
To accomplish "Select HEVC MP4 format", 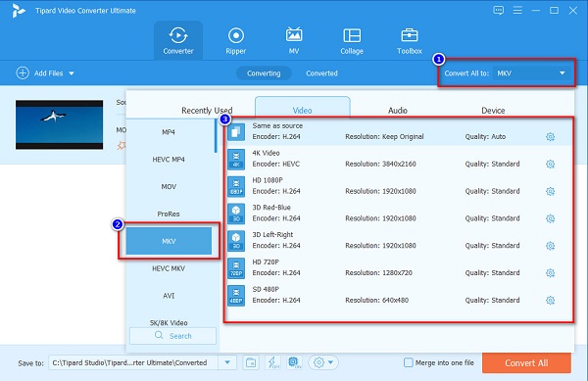I will point(169,160).
